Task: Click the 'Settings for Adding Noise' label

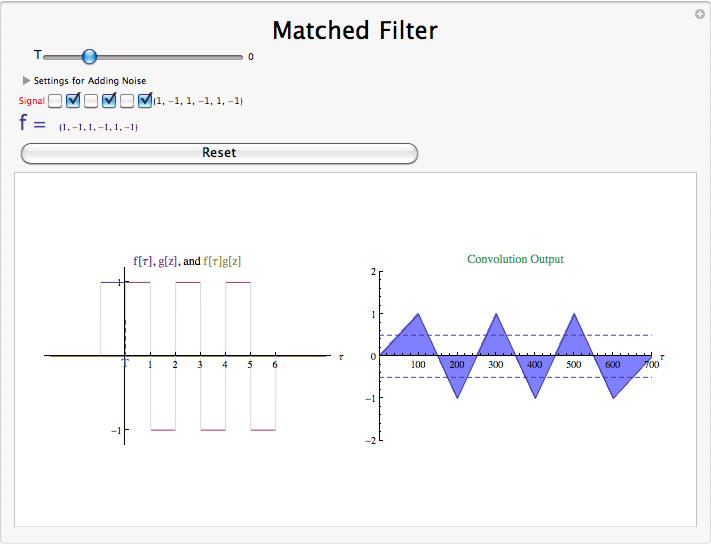Action: (90, 80)
